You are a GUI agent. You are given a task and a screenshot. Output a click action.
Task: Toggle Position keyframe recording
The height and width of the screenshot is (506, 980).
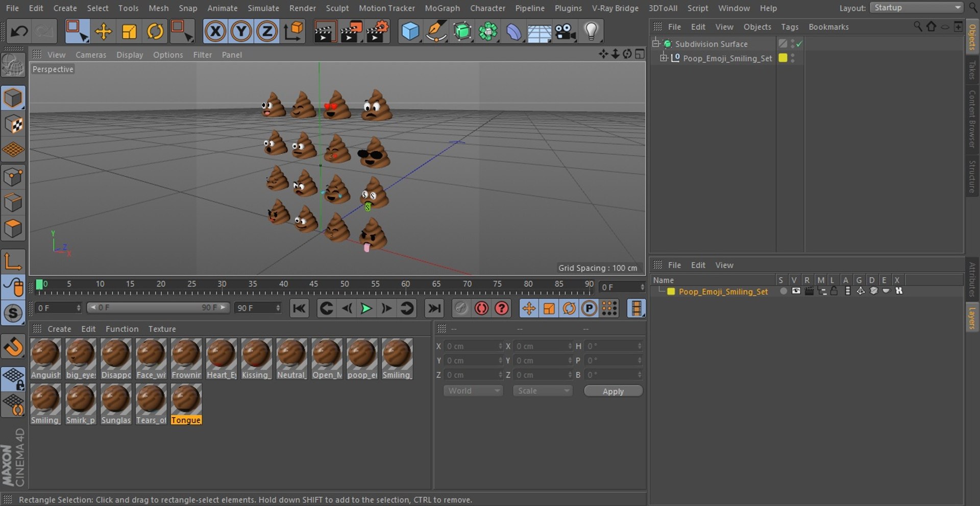529,308
